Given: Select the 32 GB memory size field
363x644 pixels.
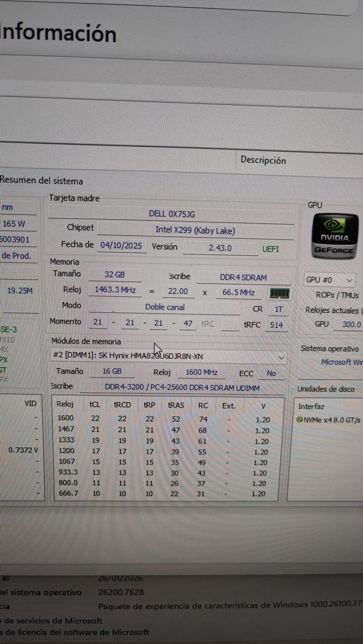Looking at the screenshot, I should [x=114, y=275].
